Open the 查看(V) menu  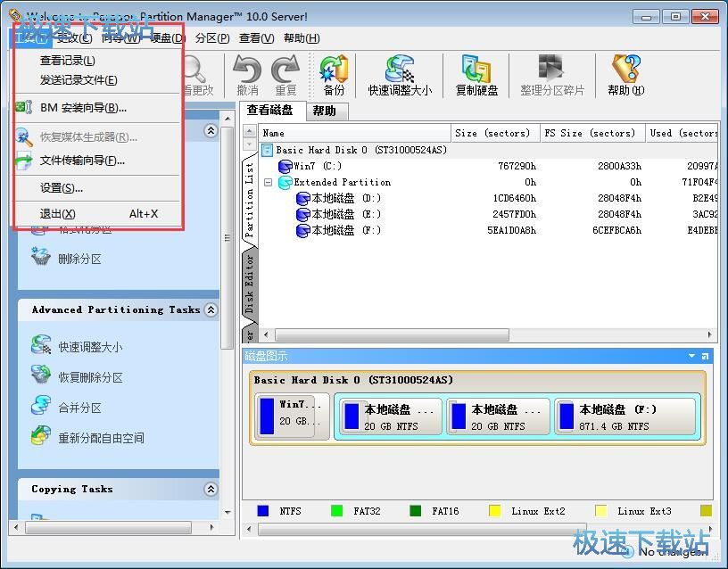pos(256,38)
